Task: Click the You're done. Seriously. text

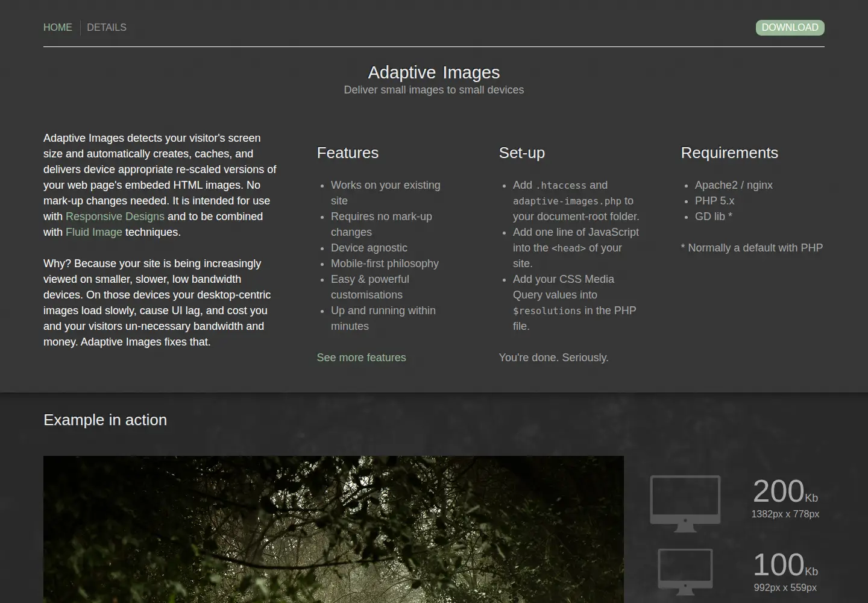Action: point(554,358)
